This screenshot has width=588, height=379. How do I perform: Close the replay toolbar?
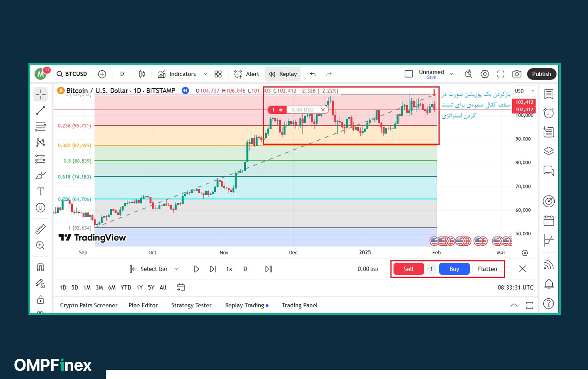pos(522,269)
